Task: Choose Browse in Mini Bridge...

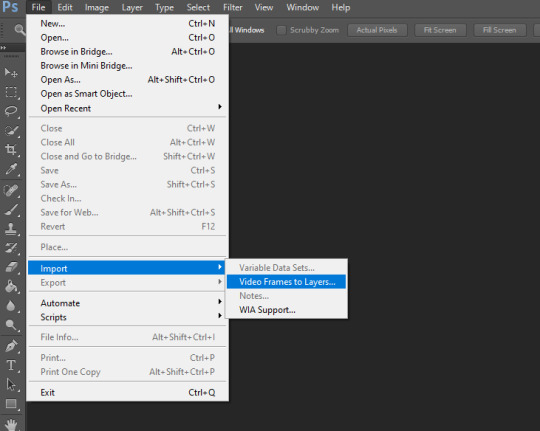Action: [127, 66]
